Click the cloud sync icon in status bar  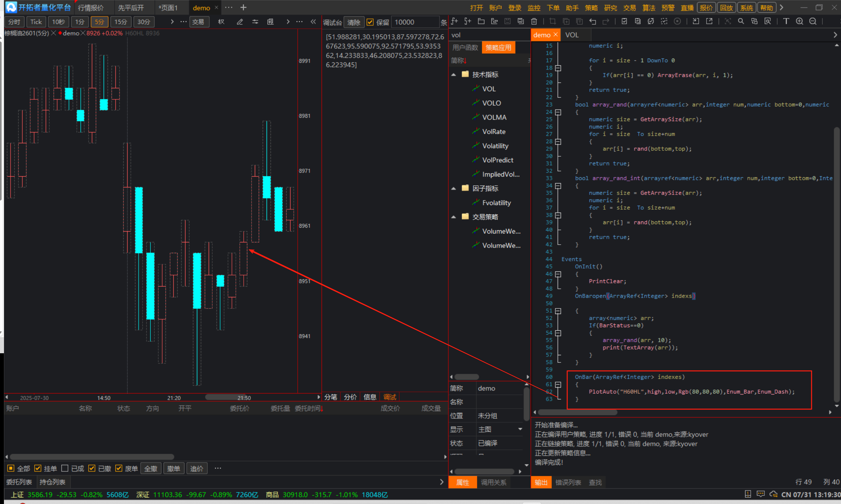pos(773,494)
